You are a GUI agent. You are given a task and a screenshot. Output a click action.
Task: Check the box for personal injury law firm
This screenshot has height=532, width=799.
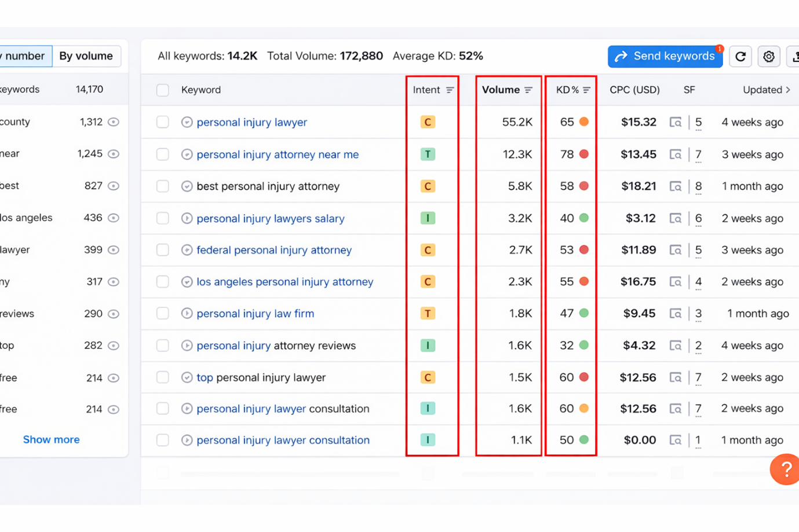pos(163,314)
